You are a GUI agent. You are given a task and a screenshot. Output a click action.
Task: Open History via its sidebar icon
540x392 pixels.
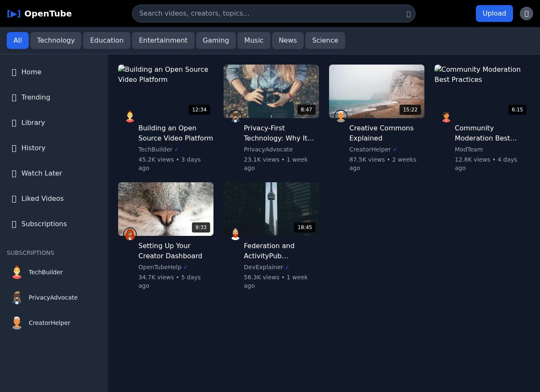click(14, 148)
